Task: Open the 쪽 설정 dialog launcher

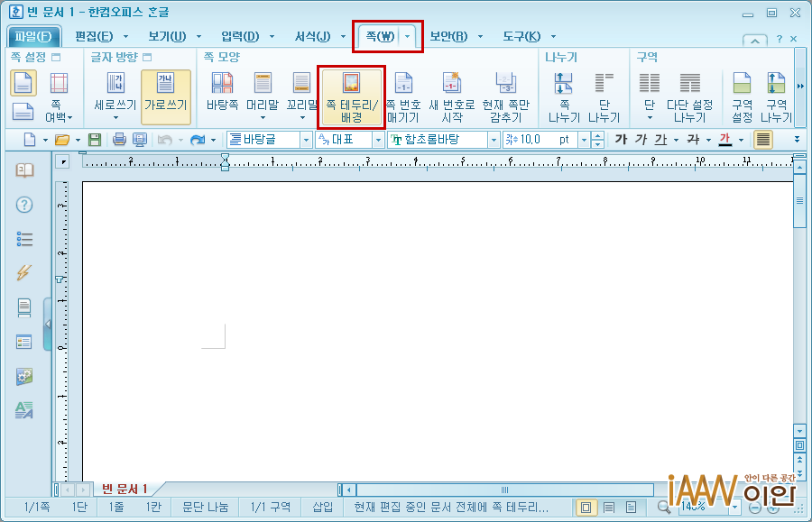Action: coord(56,57)
